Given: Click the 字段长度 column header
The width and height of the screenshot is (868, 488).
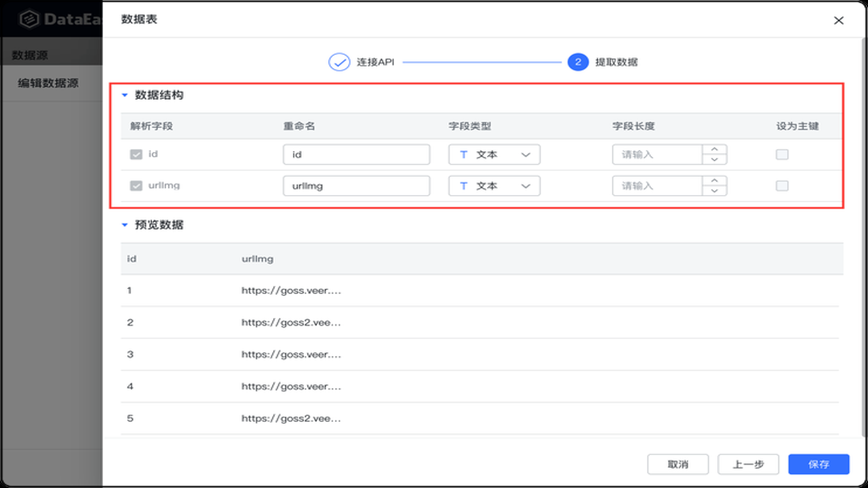Looking at the screenshot, I should tap(633, 126).
